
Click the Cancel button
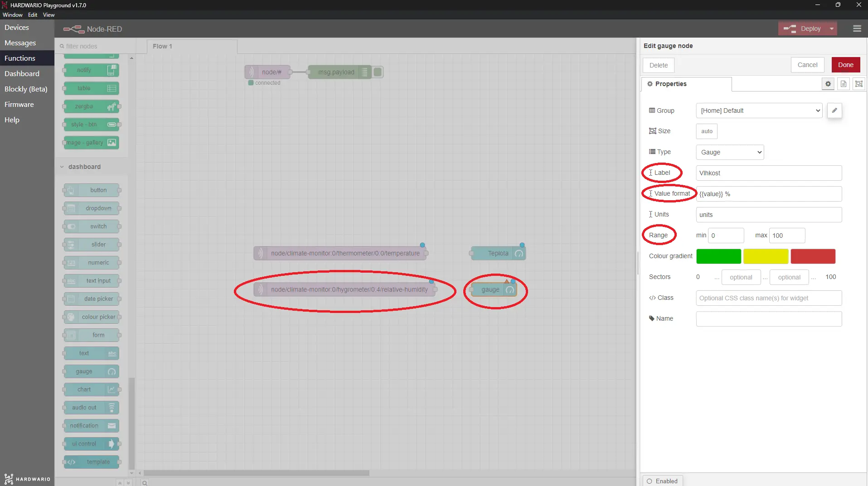[807, 65]
